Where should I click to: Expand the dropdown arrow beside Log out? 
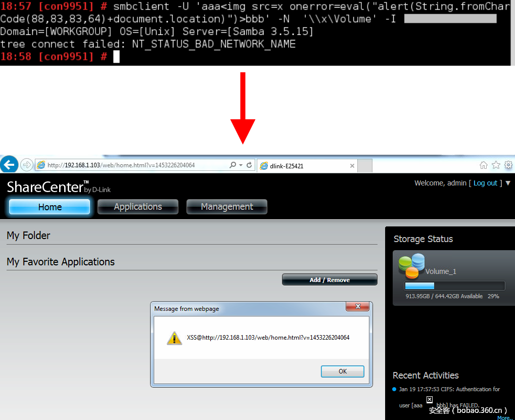508,183
